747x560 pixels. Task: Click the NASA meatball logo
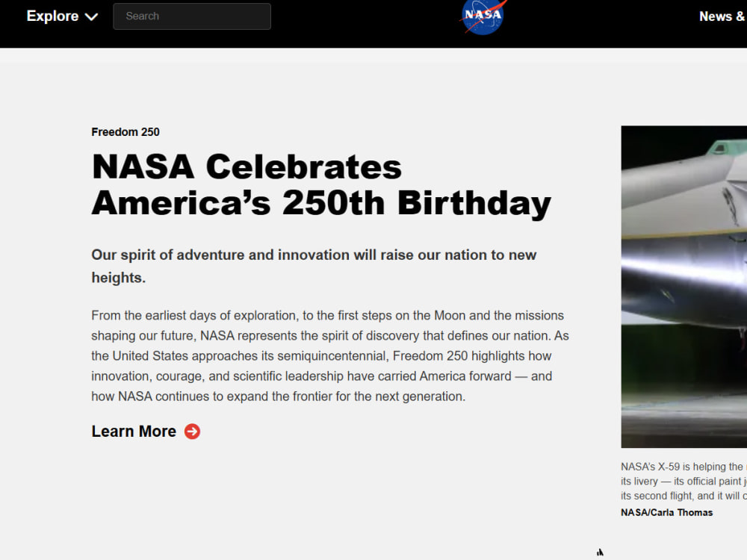483,16
